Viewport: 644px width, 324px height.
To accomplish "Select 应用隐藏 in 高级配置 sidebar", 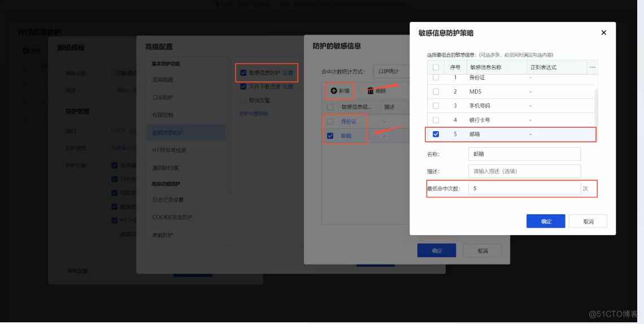I will click(163, 80).
